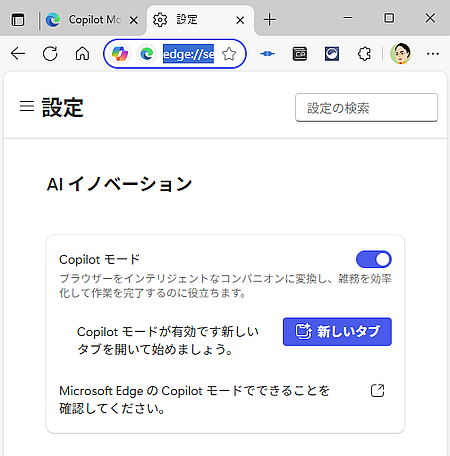Viewport: 450px width, 456px height.
Task: Close the 設定 tab
Action: click(240, 20)
